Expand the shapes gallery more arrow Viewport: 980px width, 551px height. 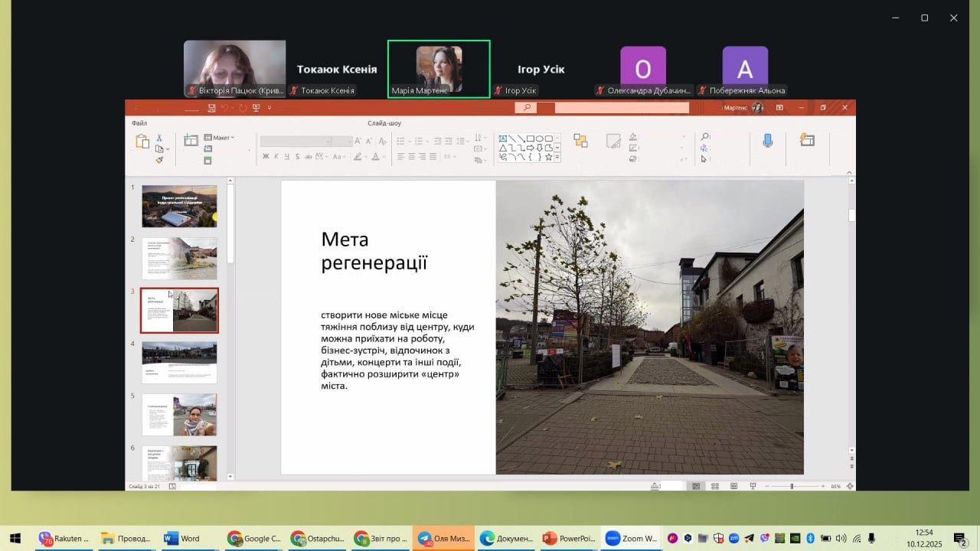point(557,157)
